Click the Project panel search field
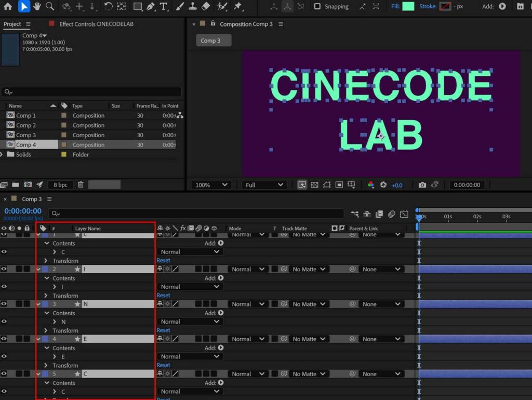 (91, 92)
